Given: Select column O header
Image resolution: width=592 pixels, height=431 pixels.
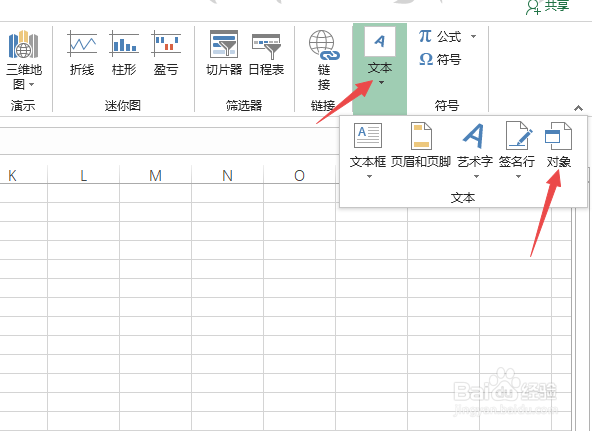Looking at the screenshot, I should (x=299, y=175).
